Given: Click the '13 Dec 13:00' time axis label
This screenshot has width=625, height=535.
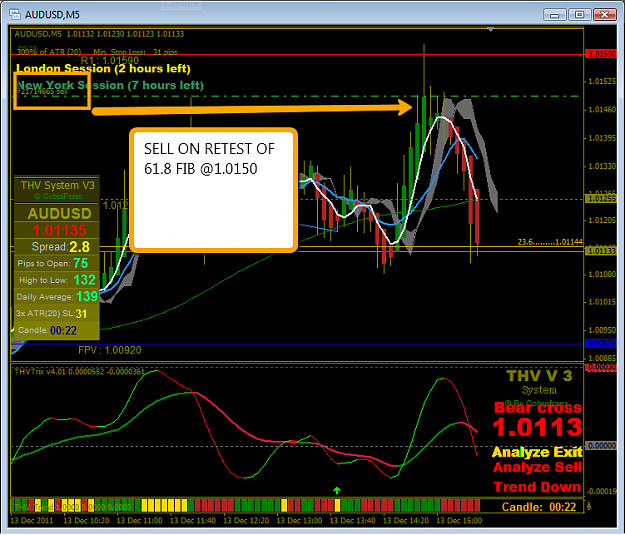Looking at the screenshot, I should [x=299, y=521].
